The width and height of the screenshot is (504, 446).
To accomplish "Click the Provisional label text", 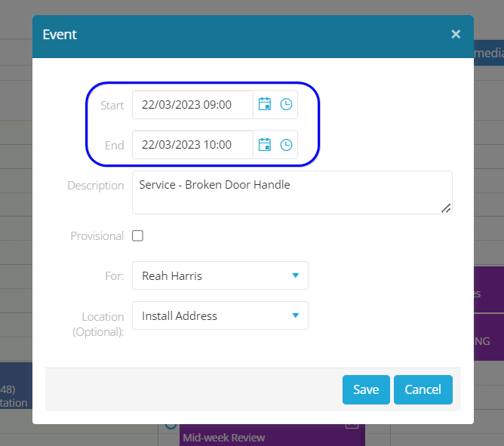I will pos(97,236).
